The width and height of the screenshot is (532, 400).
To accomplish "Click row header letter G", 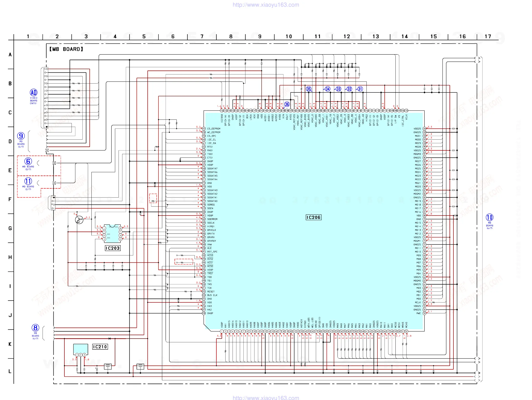I will tap(10, 228).
